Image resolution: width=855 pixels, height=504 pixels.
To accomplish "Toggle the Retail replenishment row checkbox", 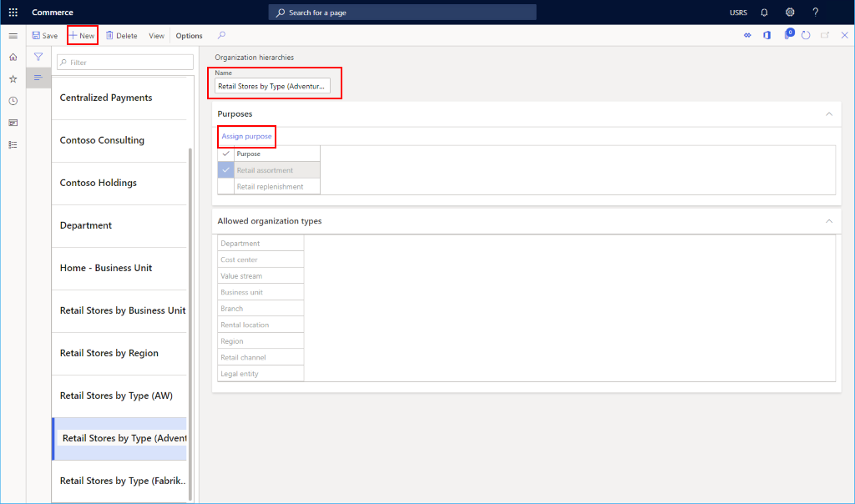I will click(x=225, y=186).
